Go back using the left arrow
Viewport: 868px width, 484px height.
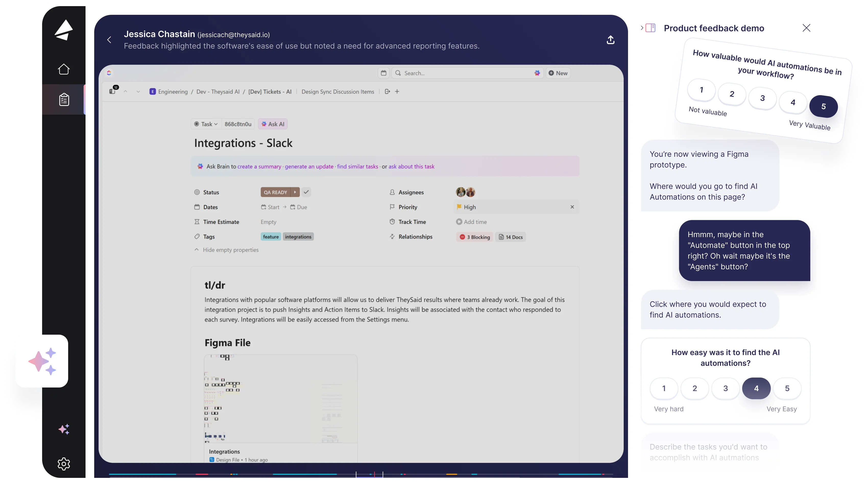(109, 40)
